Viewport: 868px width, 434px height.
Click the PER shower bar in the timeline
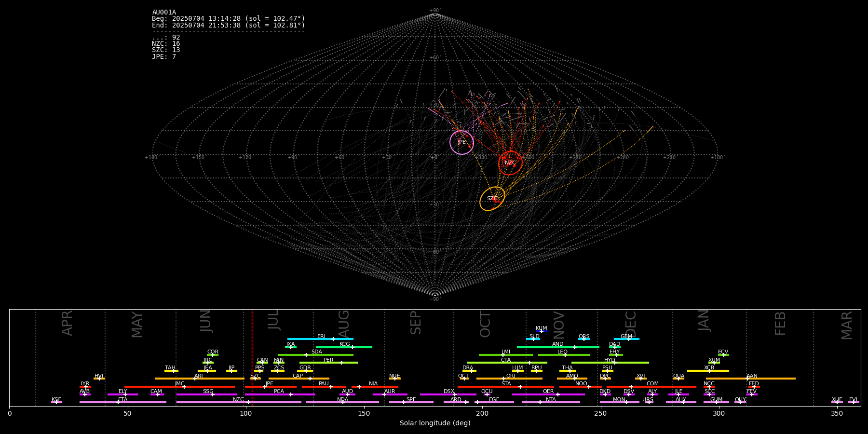click(x=328, y=363)
